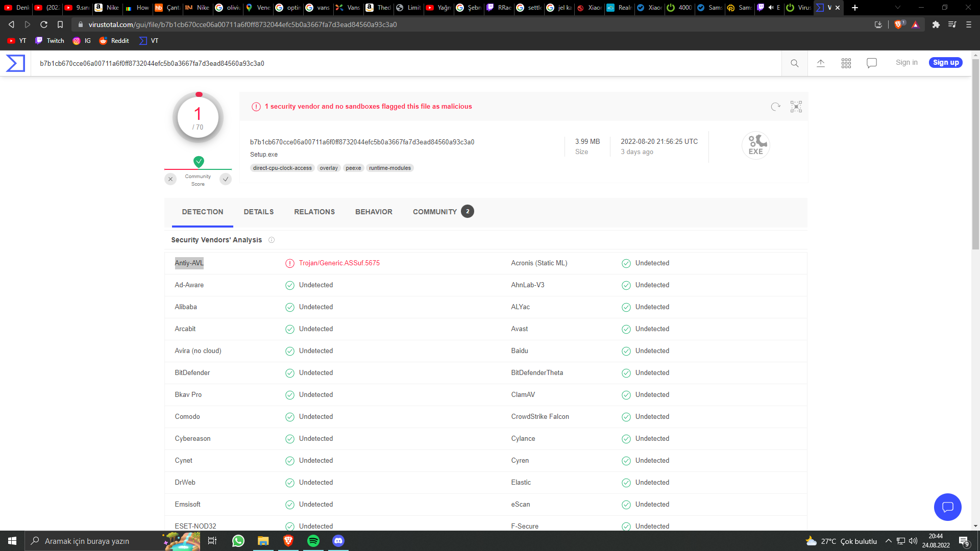
Task: Open the COMMUNITY tab
Action: (x=435, y=212)
